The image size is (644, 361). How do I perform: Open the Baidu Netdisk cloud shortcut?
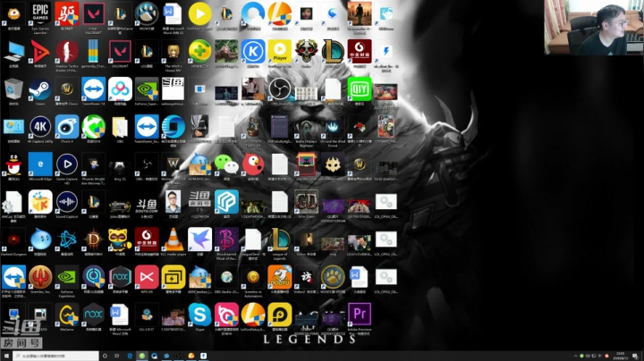click(x=120, y=89)
